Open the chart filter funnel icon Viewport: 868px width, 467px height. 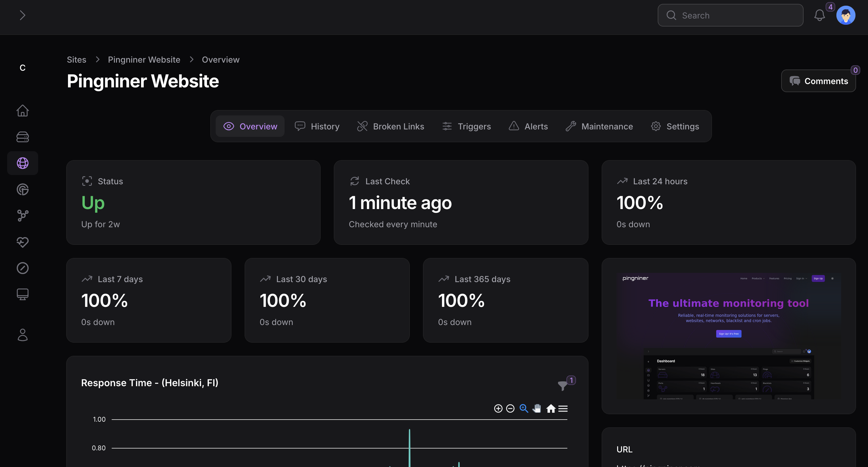coord(562,385)
